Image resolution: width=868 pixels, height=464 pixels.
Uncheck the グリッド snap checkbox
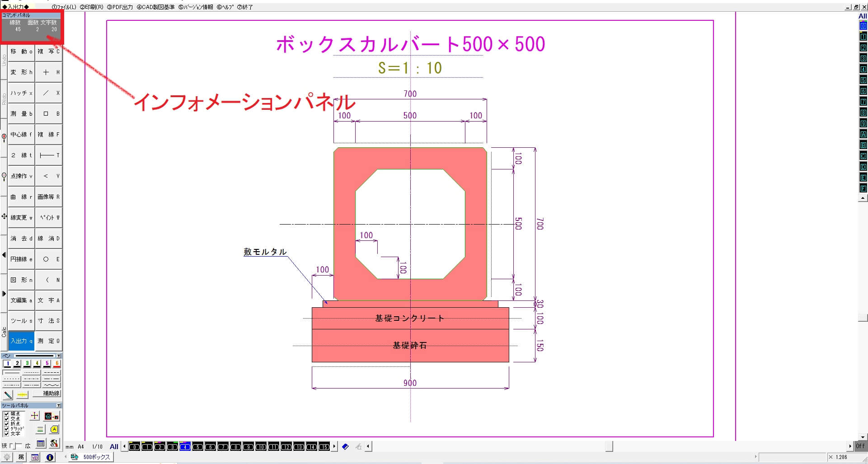(6, 428)
